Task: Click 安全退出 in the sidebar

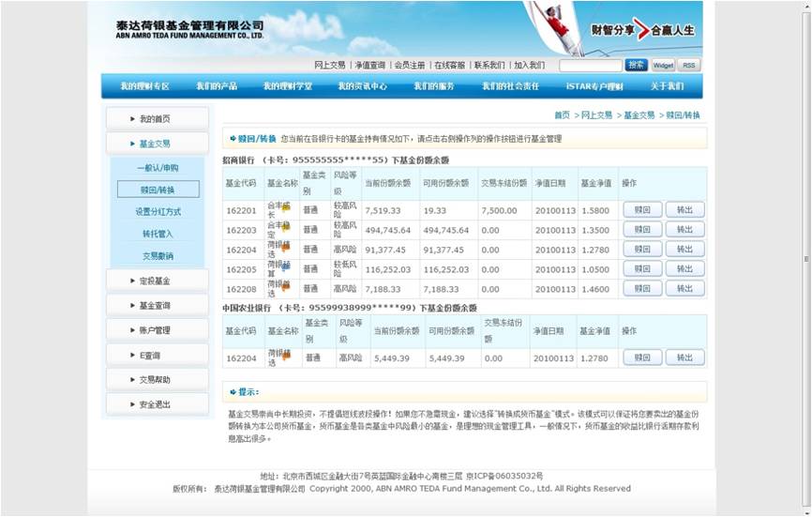Action: tap(158, 404)
